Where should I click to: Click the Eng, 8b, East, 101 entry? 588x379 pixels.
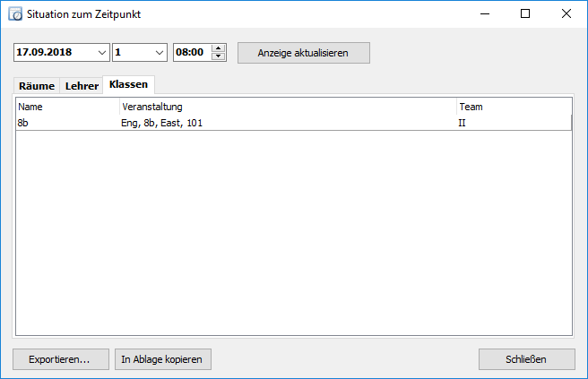[x=161, y=123]
